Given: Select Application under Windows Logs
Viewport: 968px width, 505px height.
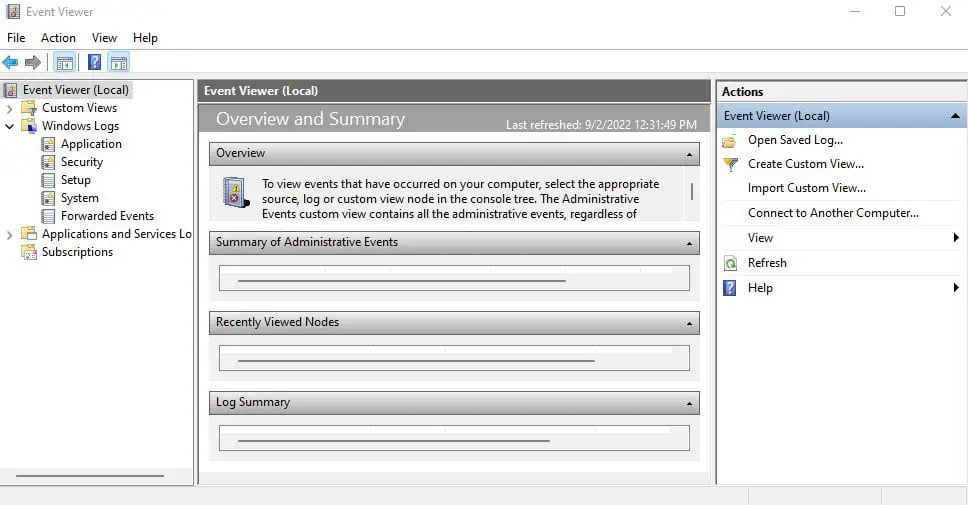Looking at the screenshot, I should coord(91,144).
